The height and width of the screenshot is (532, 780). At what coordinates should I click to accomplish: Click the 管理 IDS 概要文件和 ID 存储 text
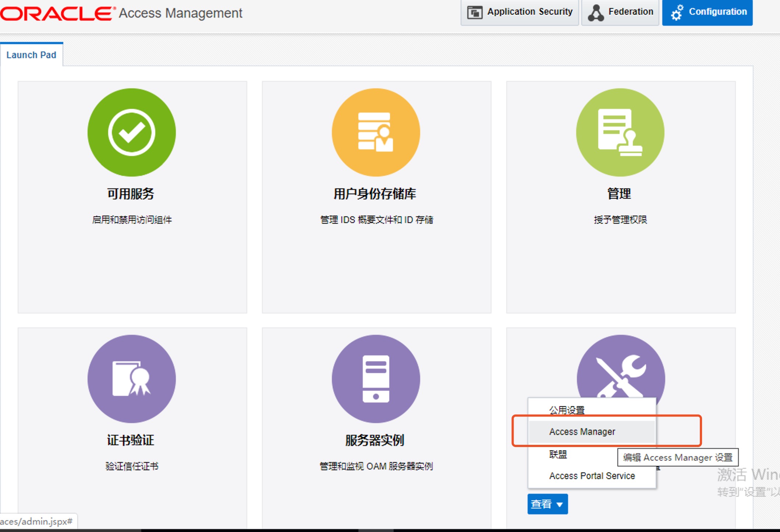point(376,220)
